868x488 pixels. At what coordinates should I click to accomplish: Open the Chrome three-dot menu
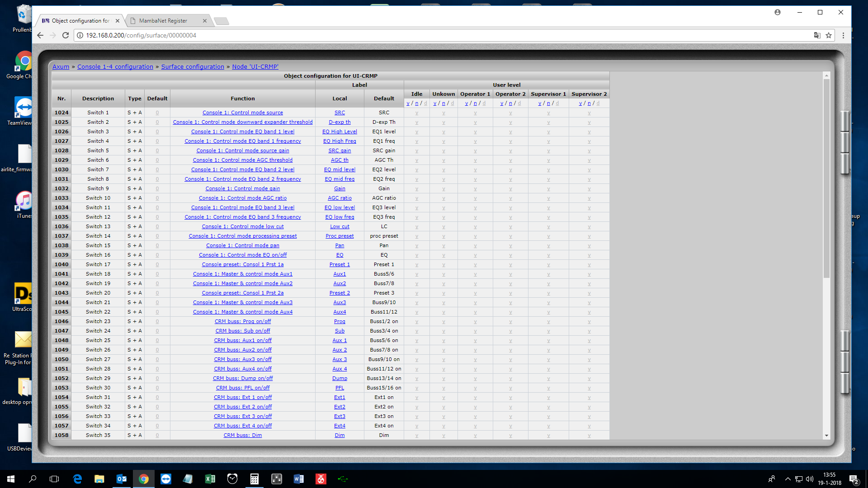click(x=843, y=35)
